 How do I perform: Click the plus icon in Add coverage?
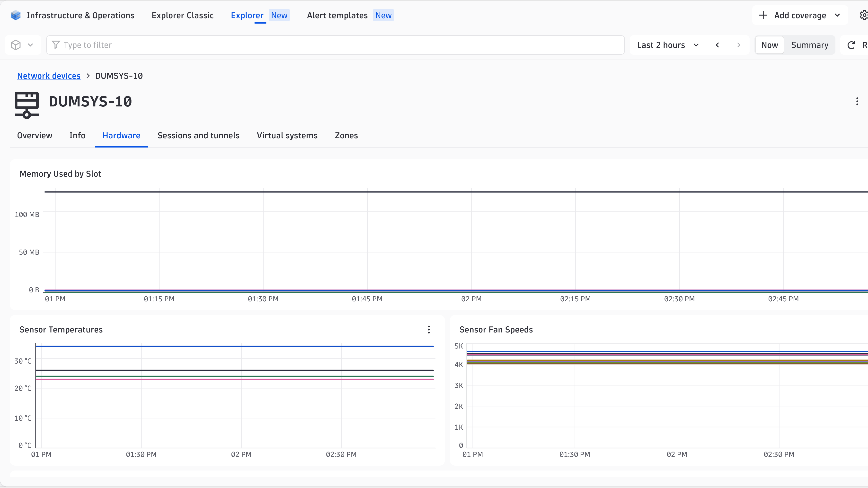tap(763, 15)
